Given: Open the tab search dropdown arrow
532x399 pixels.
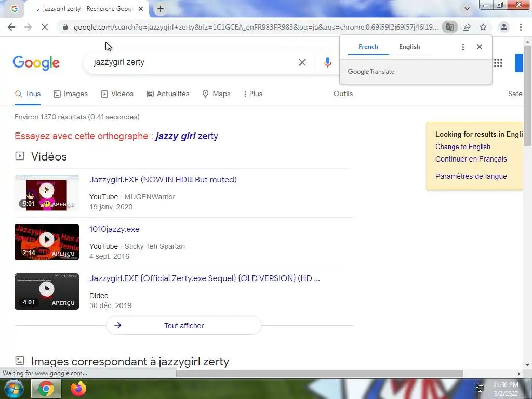Looking at the screenshot, I should pyautogui.click(x=467, y=9).
